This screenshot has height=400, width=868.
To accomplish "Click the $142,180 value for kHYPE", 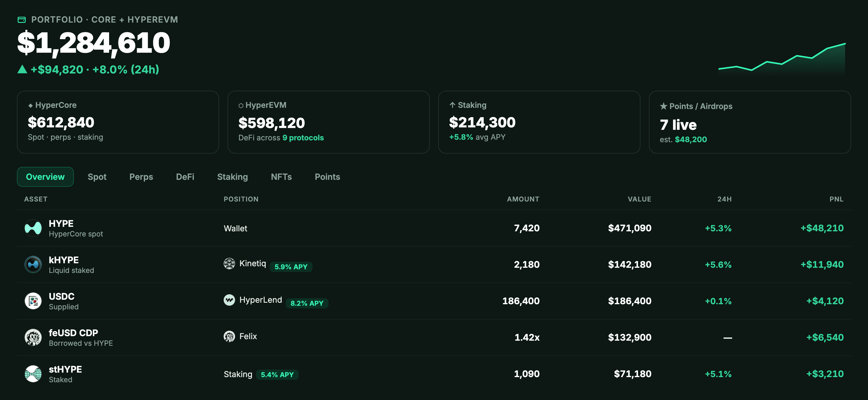I will coord(629,264).
